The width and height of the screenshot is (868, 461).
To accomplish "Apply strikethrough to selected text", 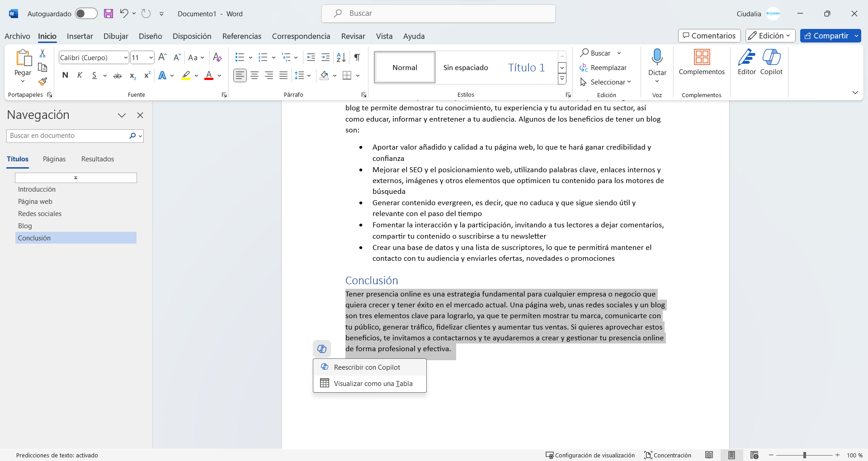I will (117, 75).
